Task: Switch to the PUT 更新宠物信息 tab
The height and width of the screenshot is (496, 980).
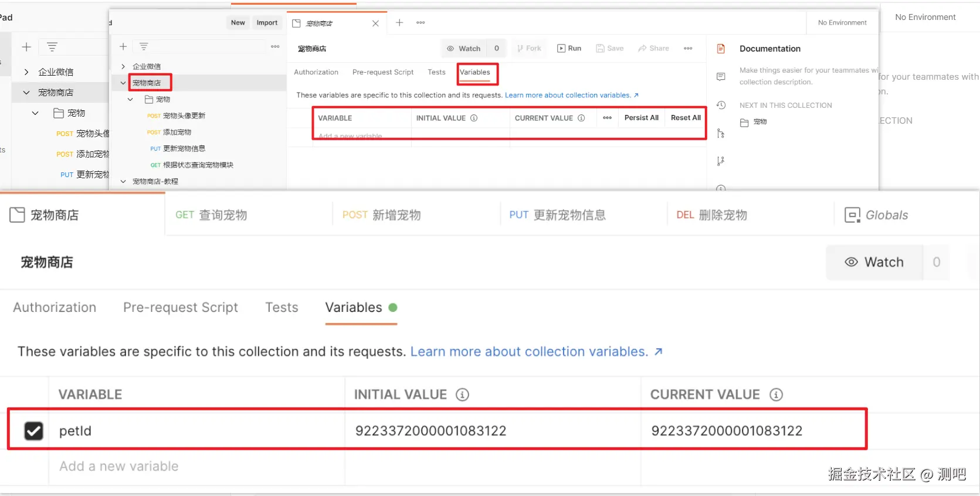Action: tap(557, 215)
